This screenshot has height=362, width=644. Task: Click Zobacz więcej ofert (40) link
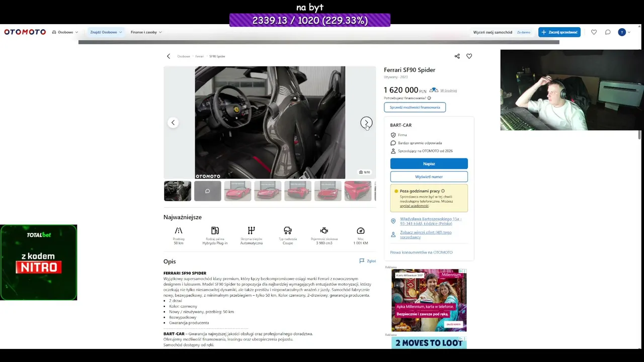point(426,235)
